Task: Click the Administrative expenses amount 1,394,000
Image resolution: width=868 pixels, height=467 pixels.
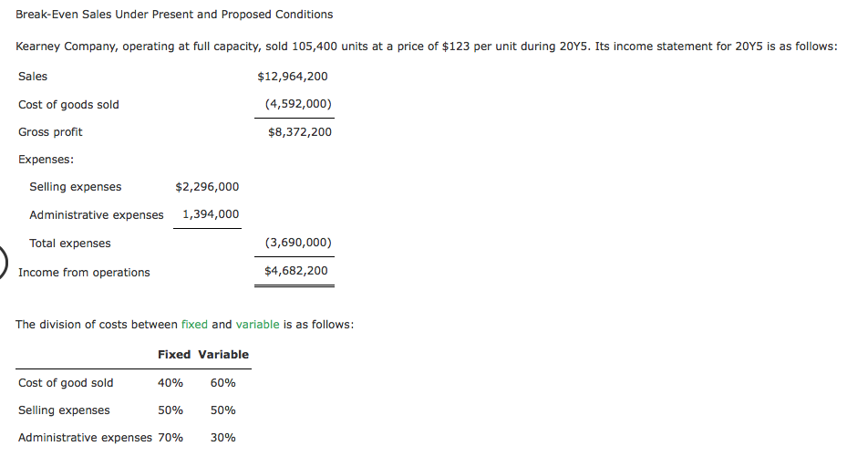Action: 211,214
